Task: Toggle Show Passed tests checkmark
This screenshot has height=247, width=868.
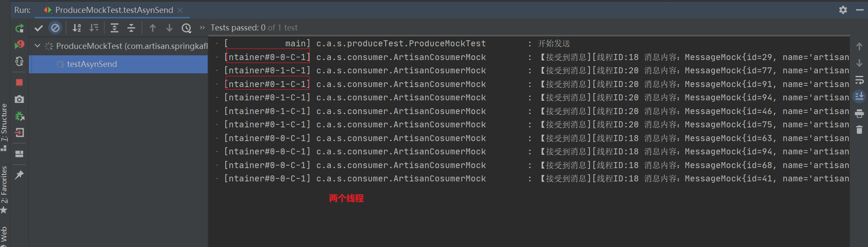Action: [x=39, y=28]
